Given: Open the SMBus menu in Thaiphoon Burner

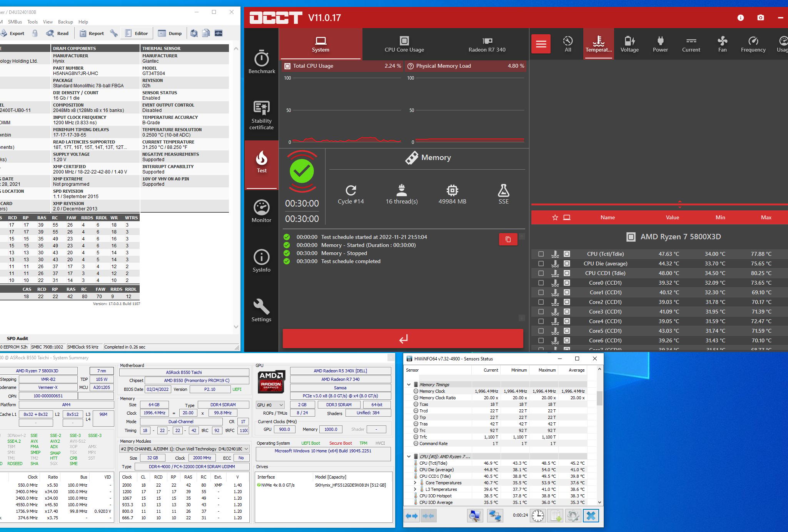Looking at the screenshot, I should (x=15, y=22).
